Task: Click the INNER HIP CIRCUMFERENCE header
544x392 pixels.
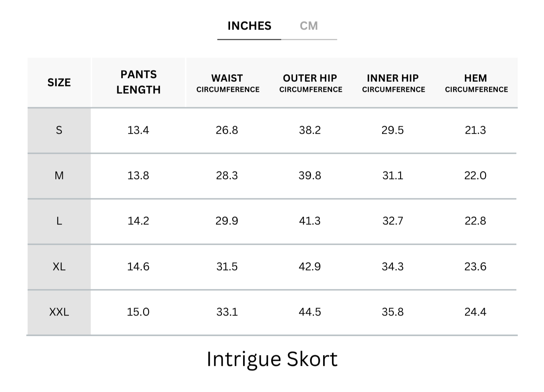Action: (x=393, y=83)
